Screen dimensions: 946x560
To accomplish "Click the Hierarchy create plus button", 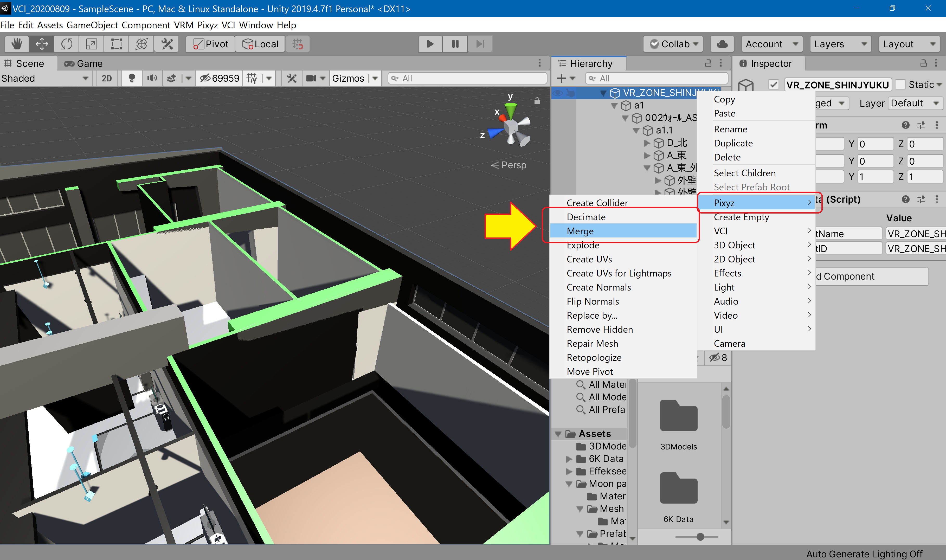I will coord(562,78).
